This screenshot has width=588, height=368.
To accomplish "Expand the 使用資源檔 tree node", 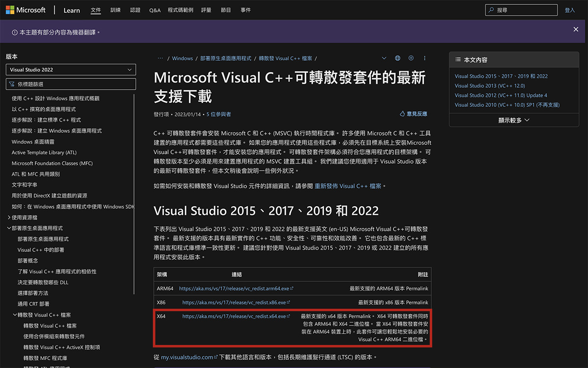I will pos(9,217).
